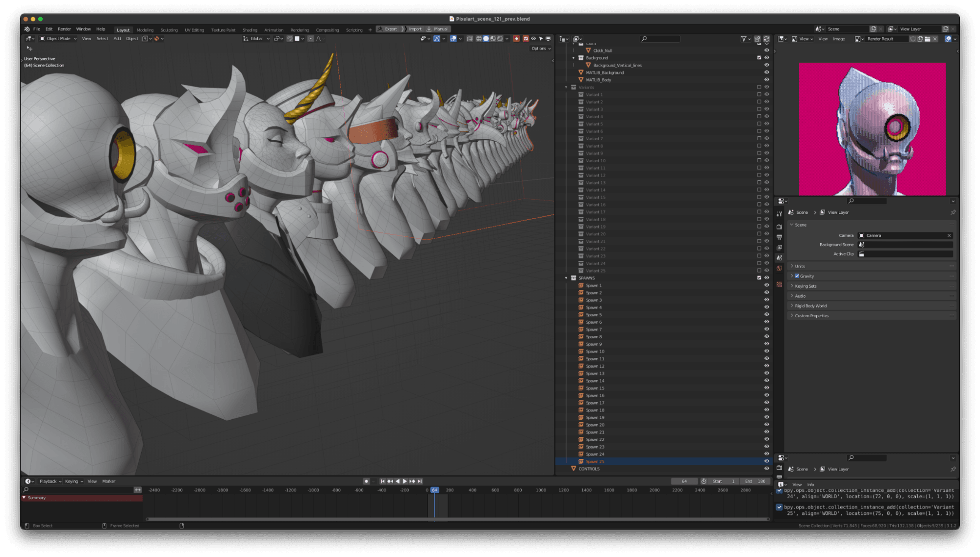This screenshot has width=980, height=557.
Task: Play animation forward
Action: (x=404, y=481)
